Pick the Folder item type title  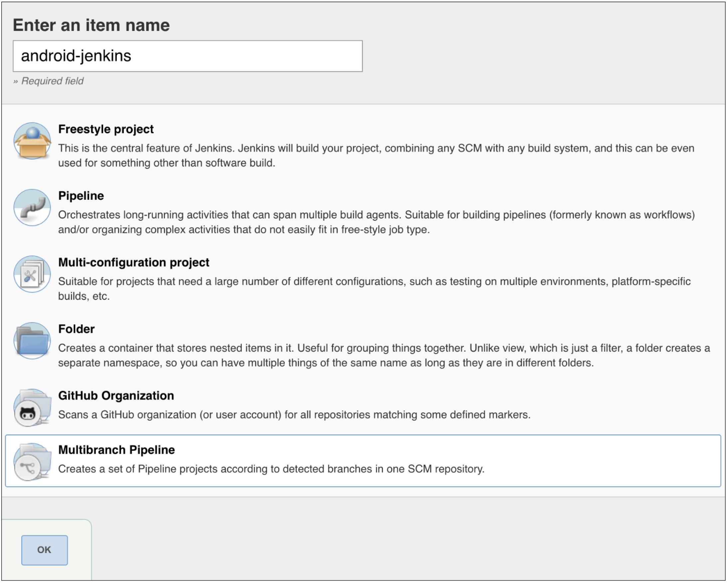[x=76, y=329]
